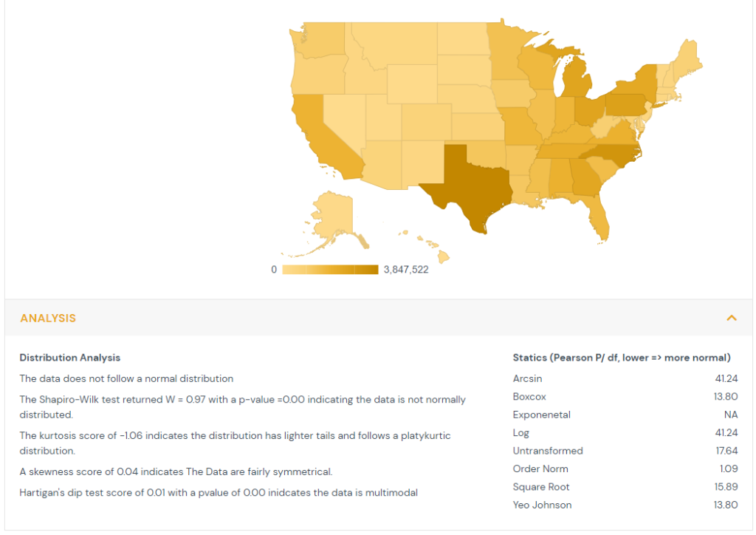756x535 pixels.
Task: Select the Boxcox statistic label
Action: click(529, 397)
